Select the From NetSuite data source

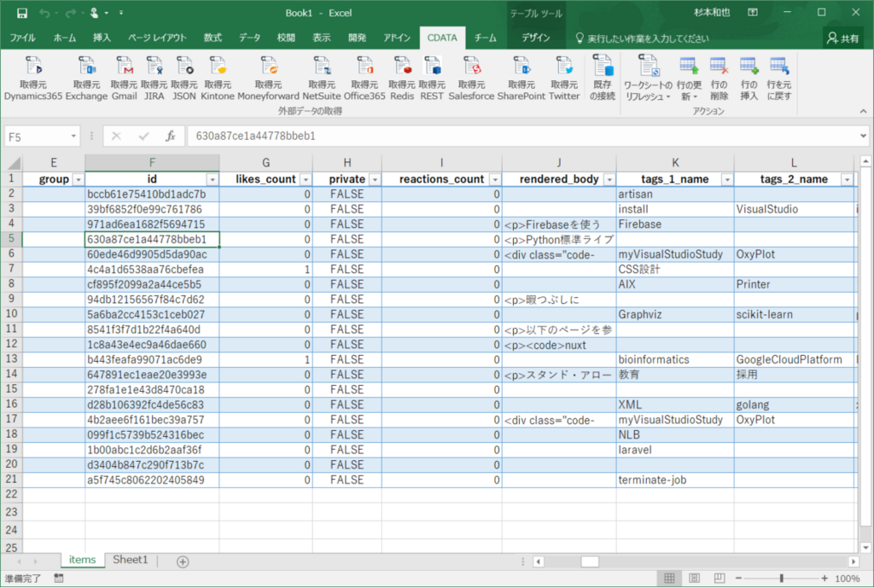pyautogui.click(x=322, y=78)
